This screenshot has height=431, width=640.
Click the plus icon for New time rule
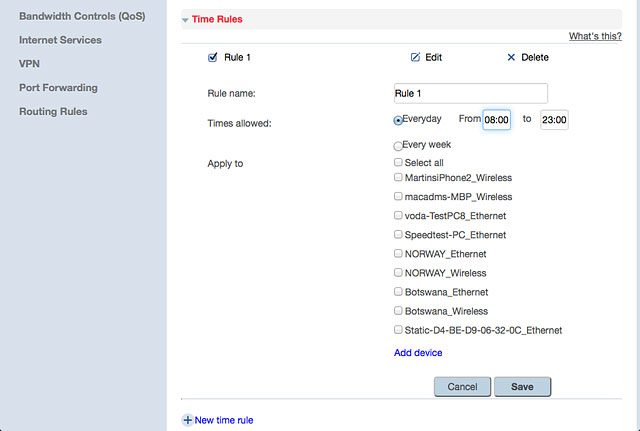(187, 420)
